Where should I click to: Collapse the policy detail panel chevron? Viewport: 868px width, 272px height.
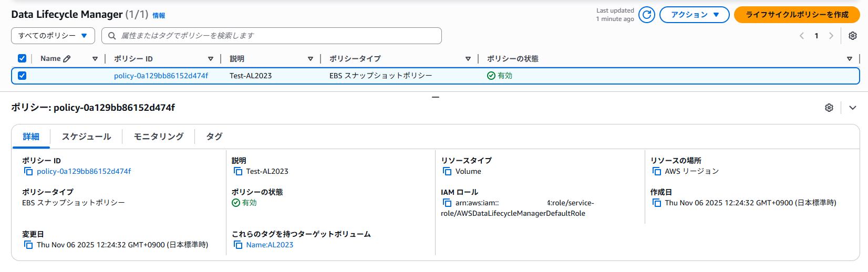(x=853, y=108)
